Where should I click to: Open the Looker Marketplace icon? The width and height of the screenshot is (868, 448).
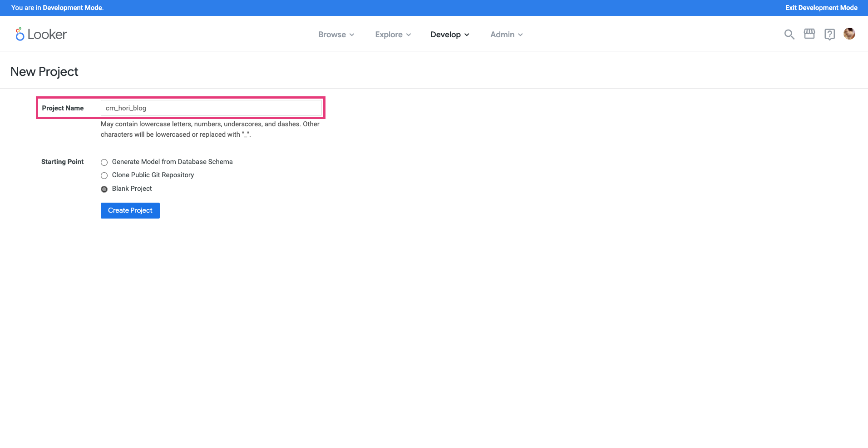(809, 34)
